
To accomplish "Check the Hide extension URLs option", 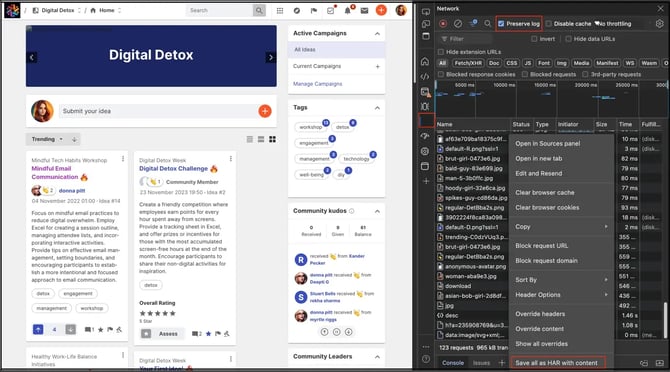I will tap(441, 52).
